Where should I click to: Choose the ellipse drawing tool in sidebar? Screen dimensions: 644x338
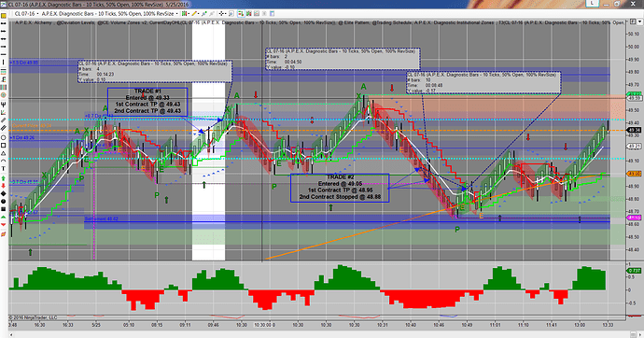point(4,137)
